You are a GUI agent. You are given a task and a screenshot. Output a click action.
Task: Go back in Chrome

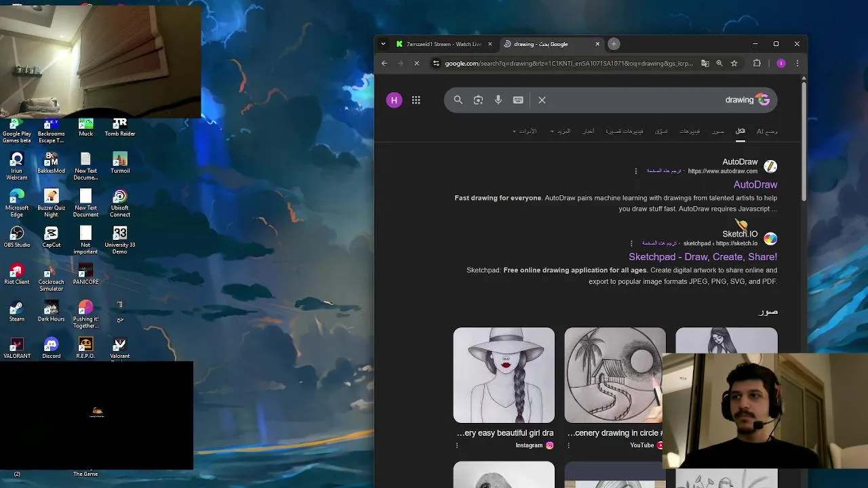click(x=384, y=63)
